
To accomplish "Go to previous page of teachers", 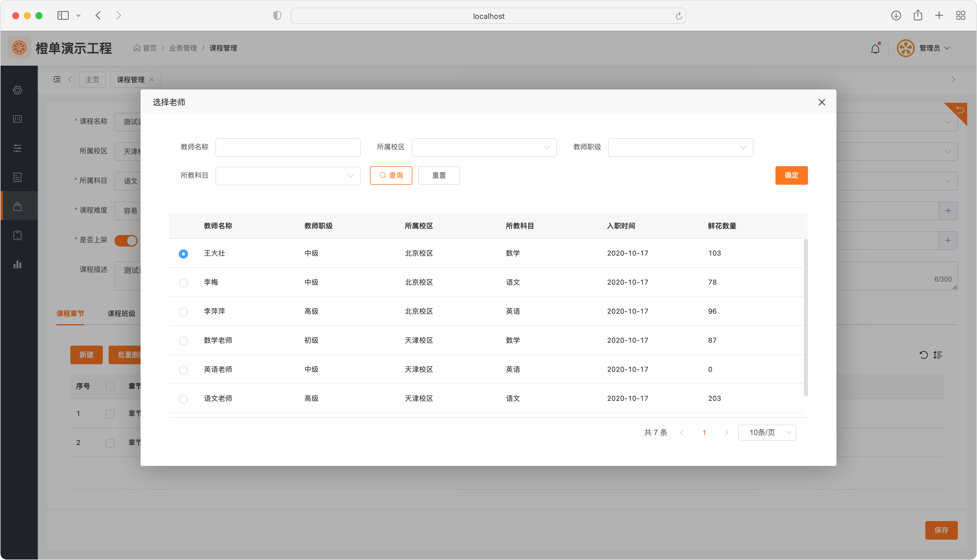I will [x=682, y=432].
